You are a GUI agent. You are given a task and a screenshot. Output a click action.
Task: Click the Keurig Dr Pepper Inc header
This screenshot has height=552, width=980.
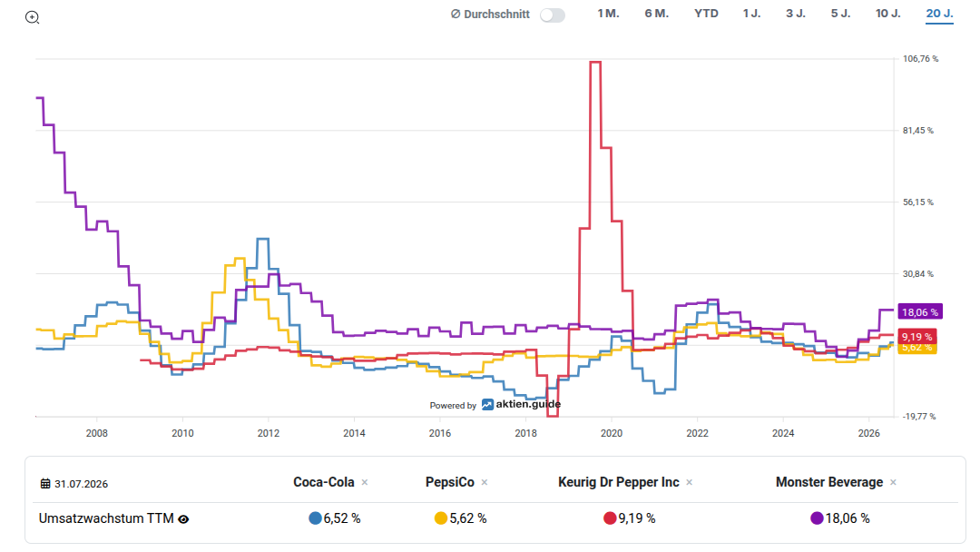point(619,483)
